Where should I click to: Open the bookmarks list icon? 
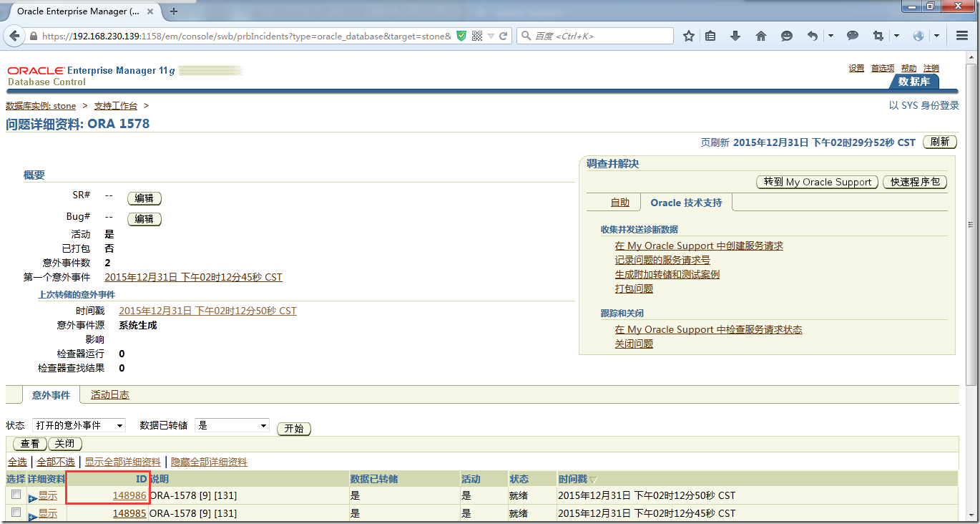click(x=710, y=36)
